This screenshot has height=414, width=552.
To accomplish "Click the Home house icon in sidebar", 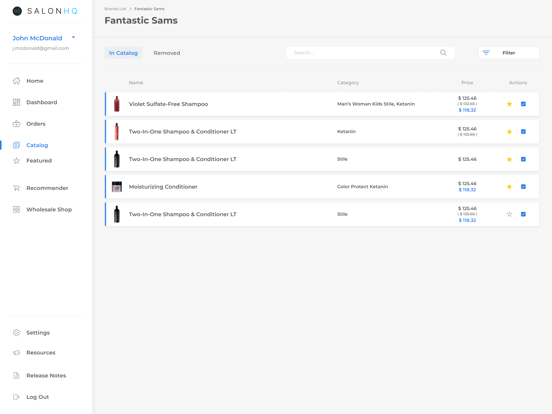I will click(x=16, y=81).
